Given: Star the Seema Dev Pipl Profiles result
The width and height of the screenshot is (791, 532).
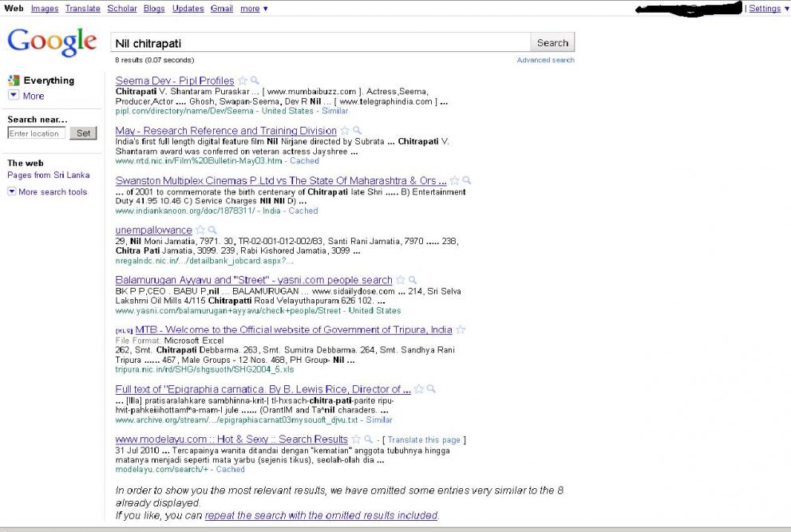Looking at the screenshot, I should click(243, 81).
